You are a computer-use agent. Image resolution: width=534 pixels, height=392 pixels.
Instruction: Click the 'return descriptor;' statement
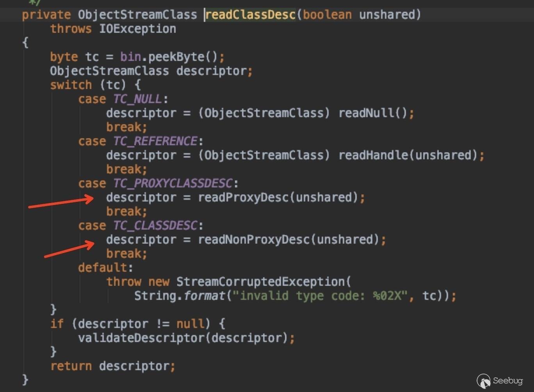coord(113,366)
